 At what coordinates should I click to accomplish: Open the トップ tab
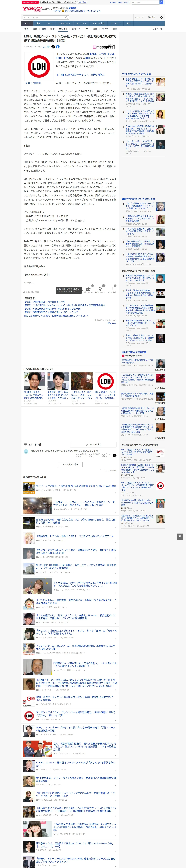(27, 24)
